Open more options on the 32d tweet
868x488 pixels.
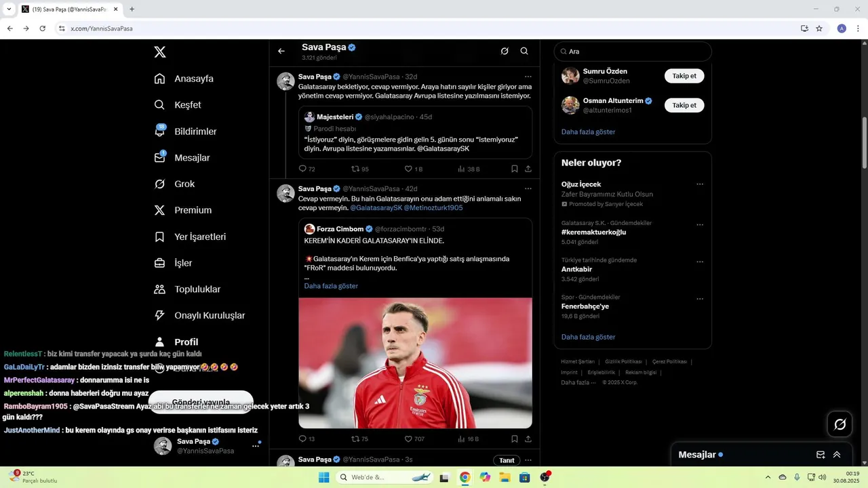(528, 77)
